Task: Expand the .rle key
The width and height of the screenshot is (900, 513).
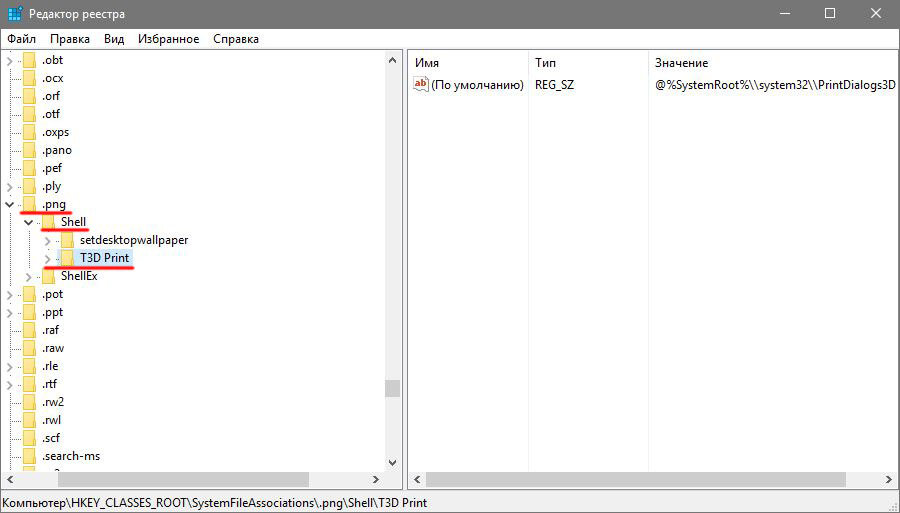Action: point(10,367)
